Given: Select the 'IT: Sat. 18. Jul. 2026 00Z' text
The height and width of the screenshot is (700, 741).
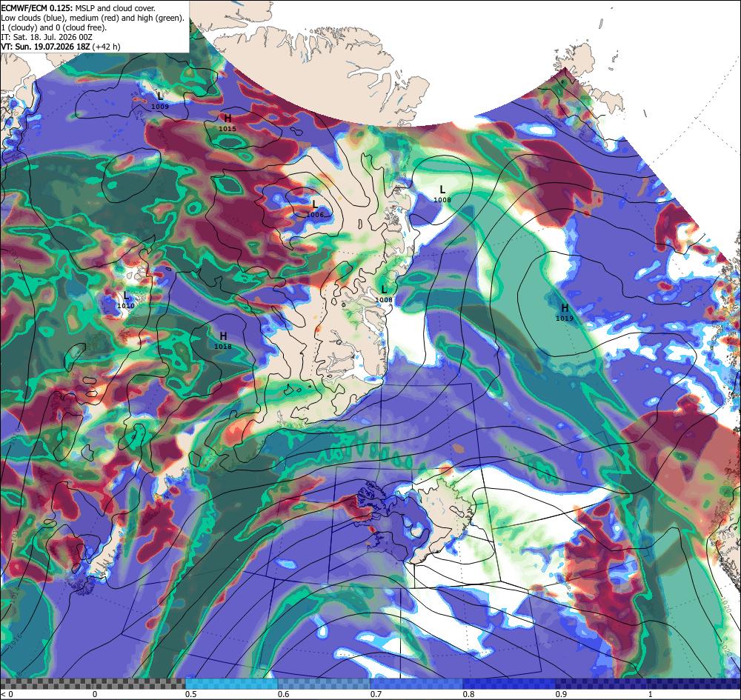Looking at the screenshot, I should pos(46,37).
